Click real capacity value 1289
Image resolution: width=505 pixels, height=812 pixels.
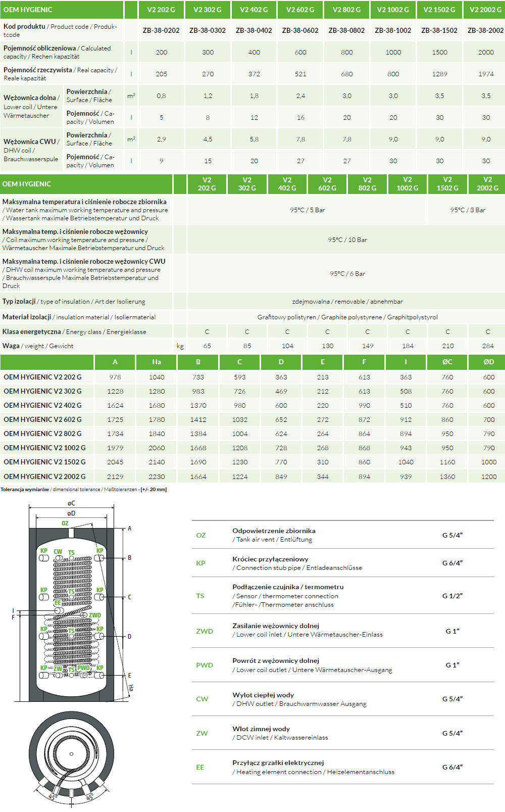coord(439,74)
